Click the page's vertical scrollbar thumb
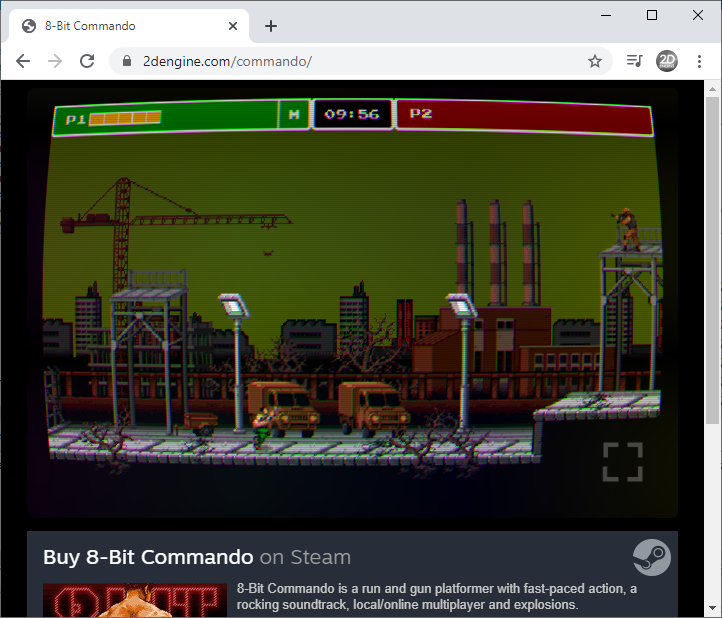Screen dimensions: 722x618 click(712, 260)
